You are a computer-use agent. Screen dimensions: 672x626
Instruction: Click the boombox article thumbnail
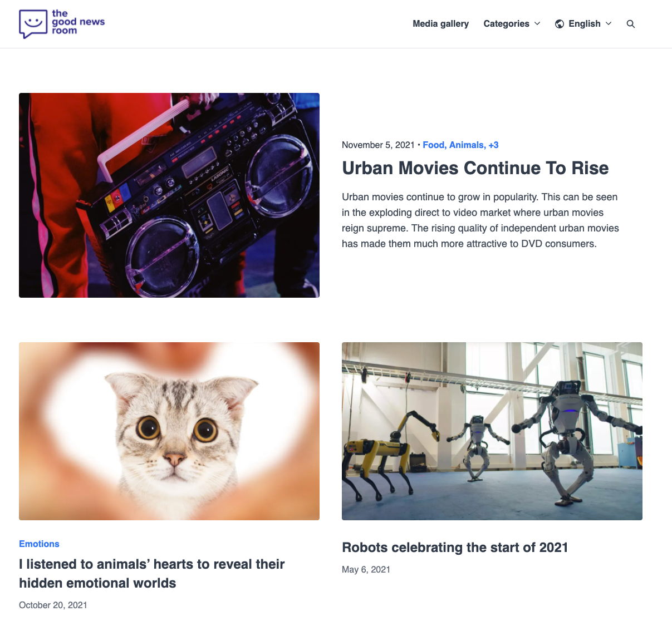[x=169, y=195]
